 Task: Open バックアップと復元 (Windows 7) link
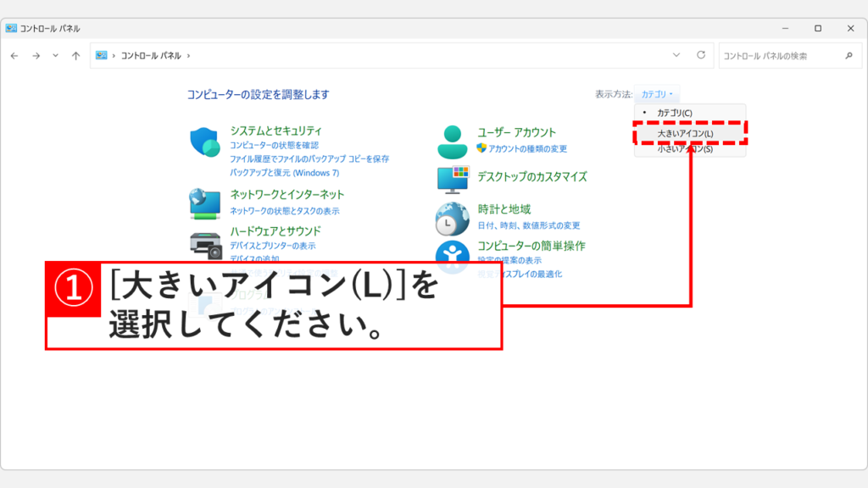pyautogui.click(x=285, y=173)
